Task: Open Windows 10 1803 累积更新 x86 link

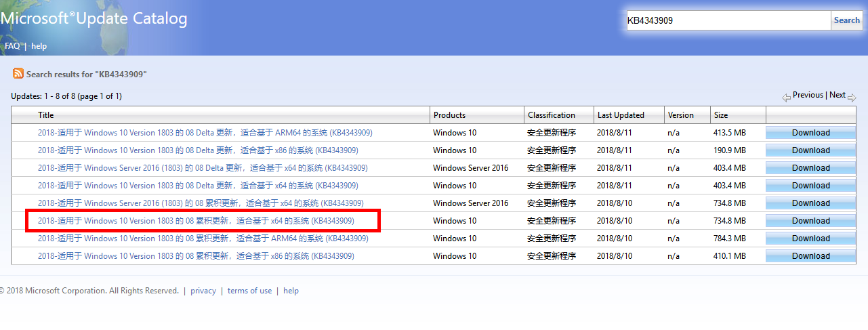Action: 196,255
